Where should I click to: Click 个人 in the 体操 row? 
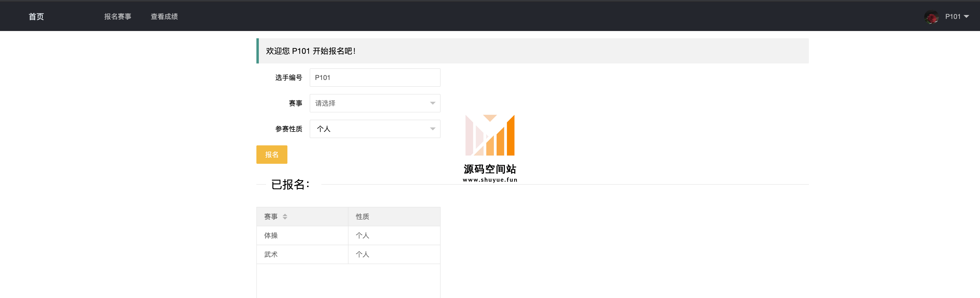coord(394,236)
